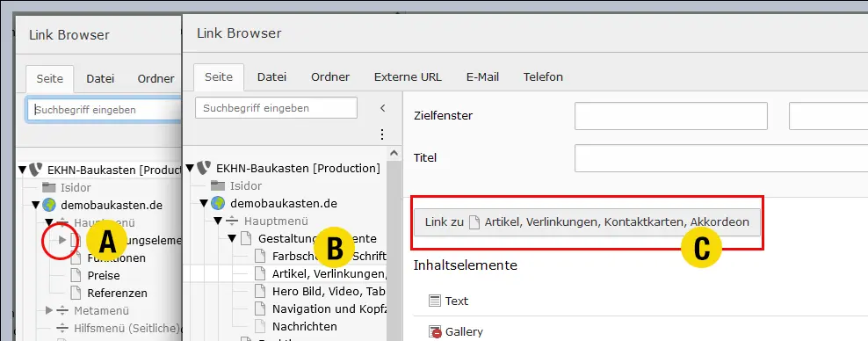Click globe icon of demobaukasten.de in front tree
The width and height of the screenshot is (868, 341).
click(x=218, y=204)
